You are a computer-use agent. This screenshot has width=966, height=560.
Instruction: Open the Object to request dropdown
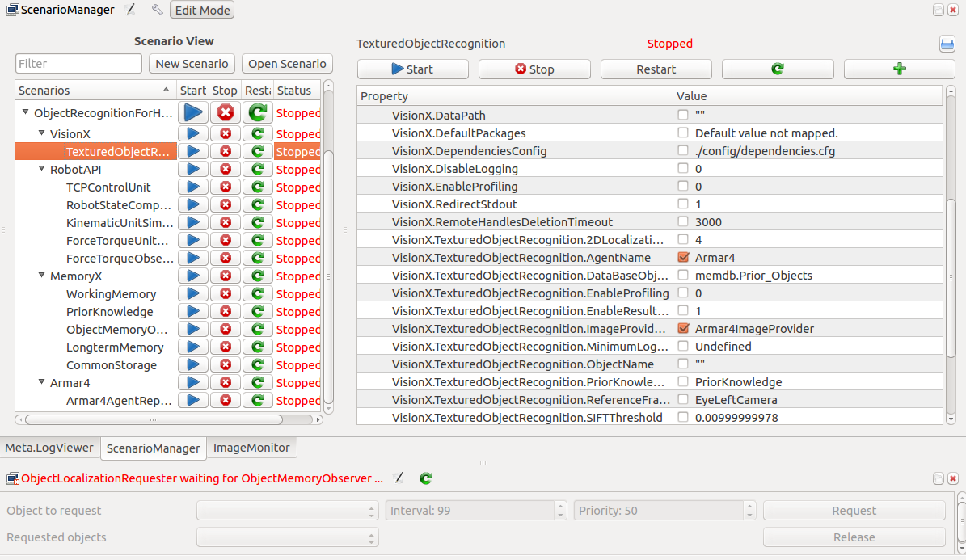[x=287, y=511]
